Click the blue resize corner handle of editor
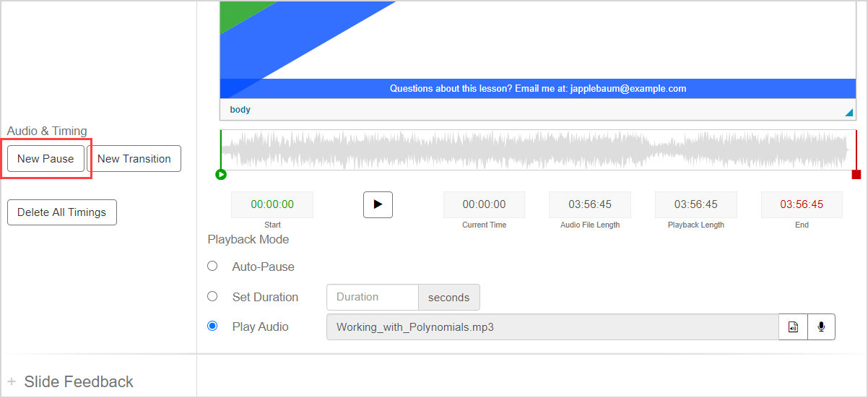The width and height of the screenshot is (868, 398). [x=849, y=112]
